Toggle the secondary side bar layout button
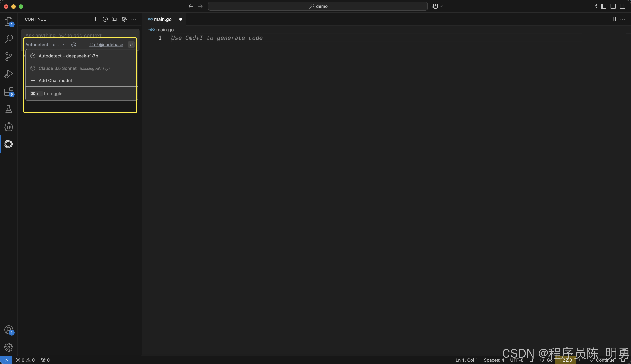 622,6
